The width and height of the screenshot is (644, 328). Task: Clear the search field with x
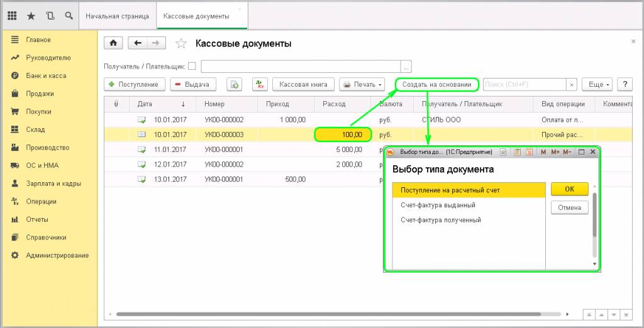click(x=571, y=85)
